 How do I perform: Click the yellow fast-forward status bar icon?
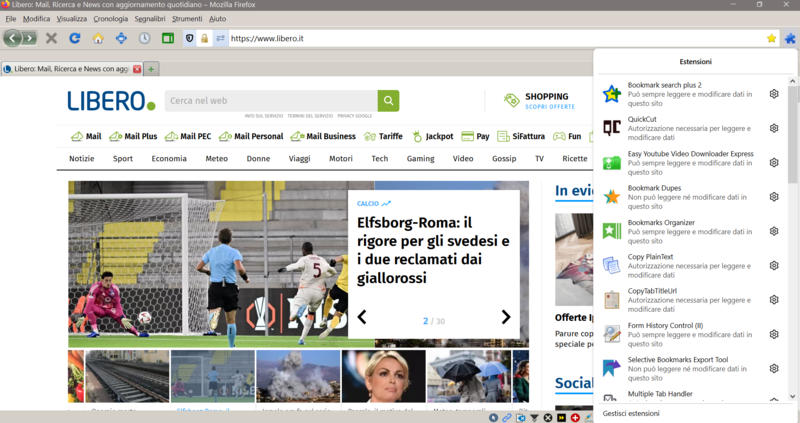[x=561, y=417]
